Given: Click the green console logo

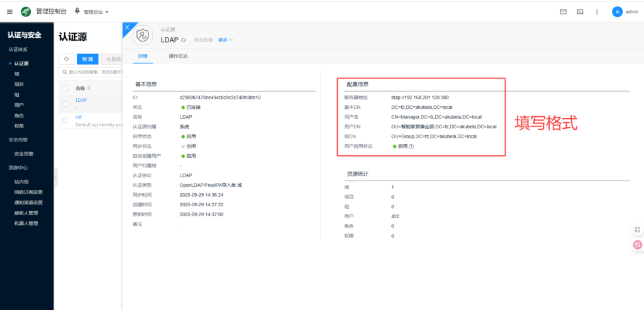Looking at the screenshot, I should (x=26, y=11).
